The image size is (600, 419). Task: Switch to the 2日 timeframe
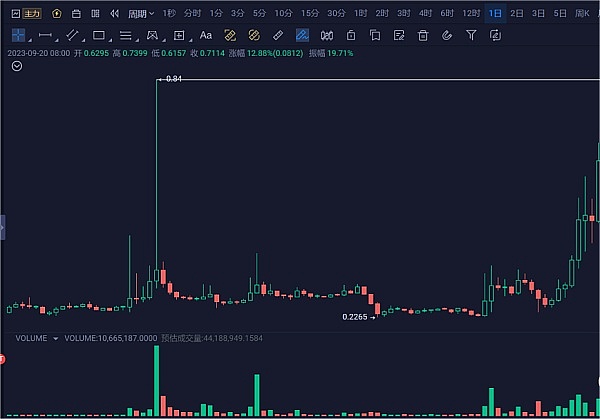point(517,14)
